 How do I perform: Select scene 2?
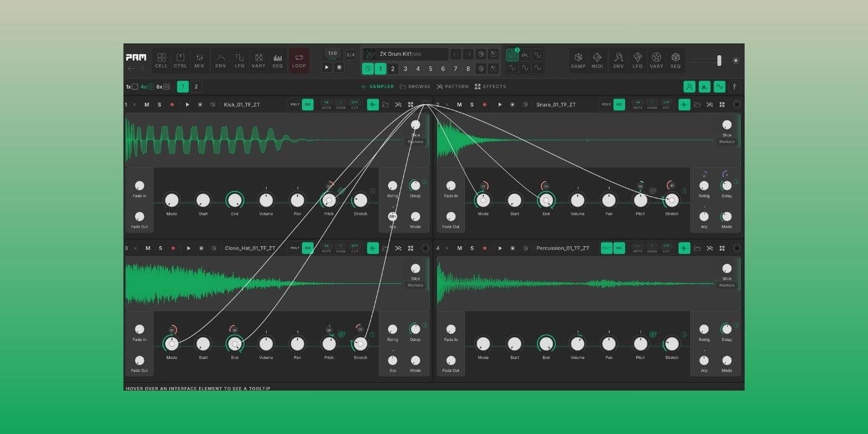click(x=392, y=69)
